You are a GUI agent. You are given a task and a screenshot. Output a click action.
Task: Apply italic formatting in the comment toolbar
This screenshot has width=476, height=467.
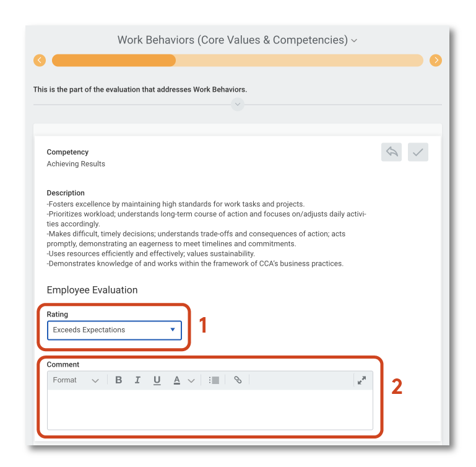tap(138, 380)
